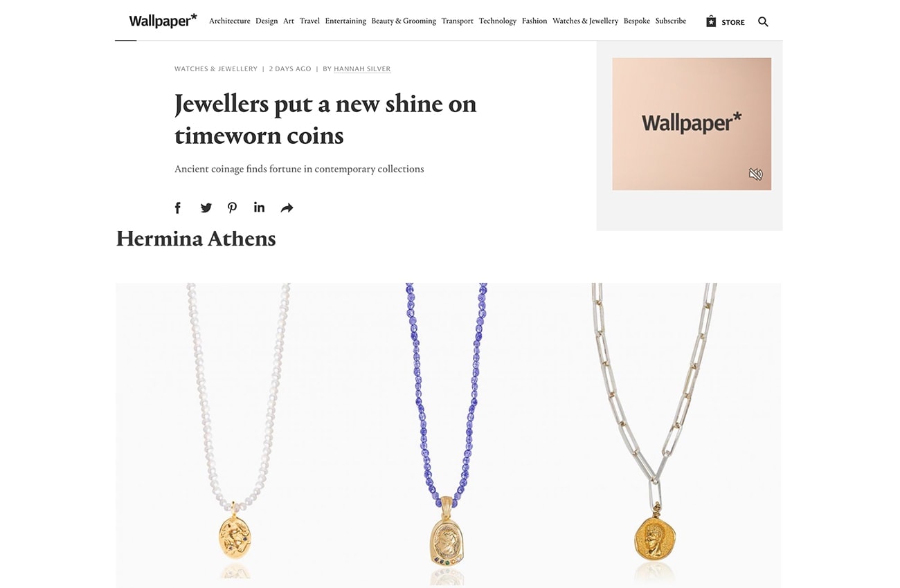The width and height of the screenshot is (900, 588).
Task: Share article on Twitter
Action: pos(206,208)
